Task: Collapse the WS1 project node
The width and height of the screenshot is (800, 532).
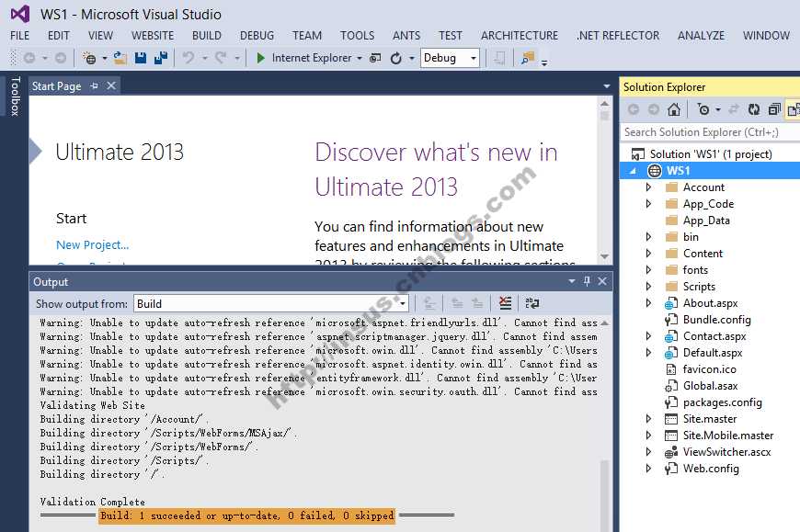Action: pyautogui.click(x=634, y=171)
